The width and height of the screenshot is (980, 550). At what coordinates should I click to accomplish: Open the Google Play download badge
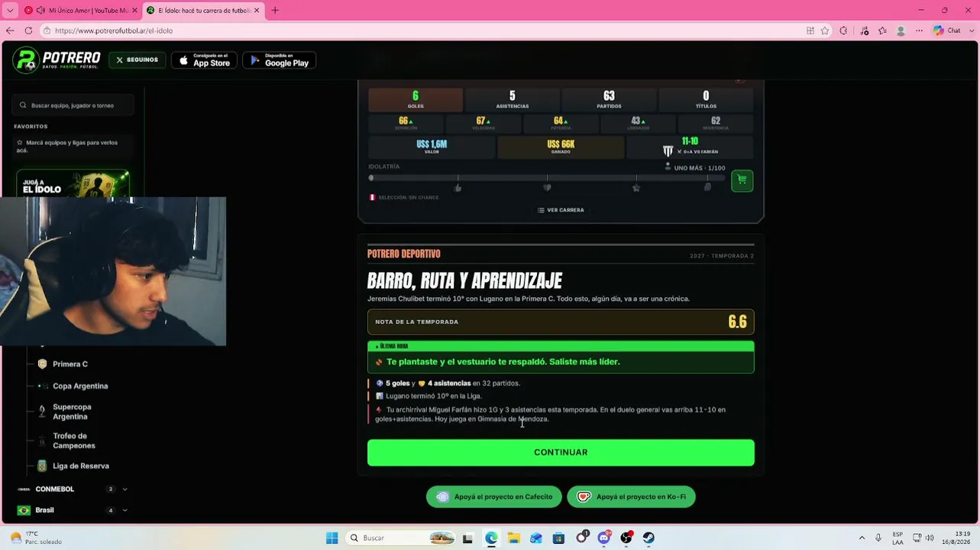(x=279, y=60)
